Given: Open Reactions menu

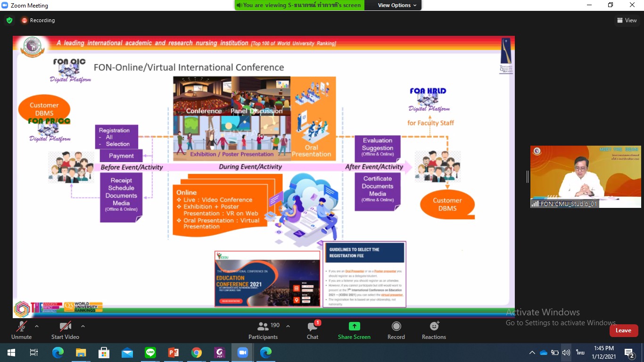Looking at the screenshot, I should (434, 330).
